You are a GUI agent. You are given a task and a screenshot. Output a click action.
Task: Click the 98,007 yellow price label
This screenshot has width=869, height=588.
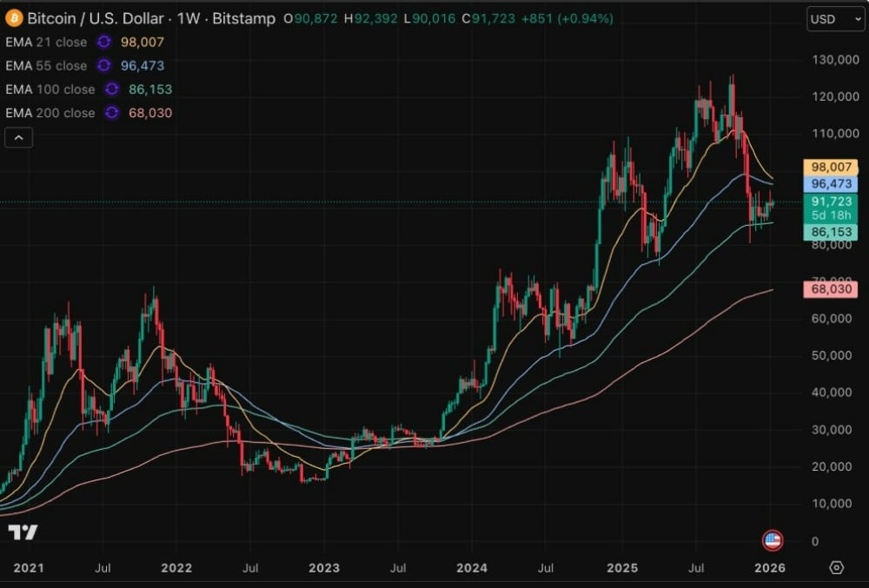831,167
